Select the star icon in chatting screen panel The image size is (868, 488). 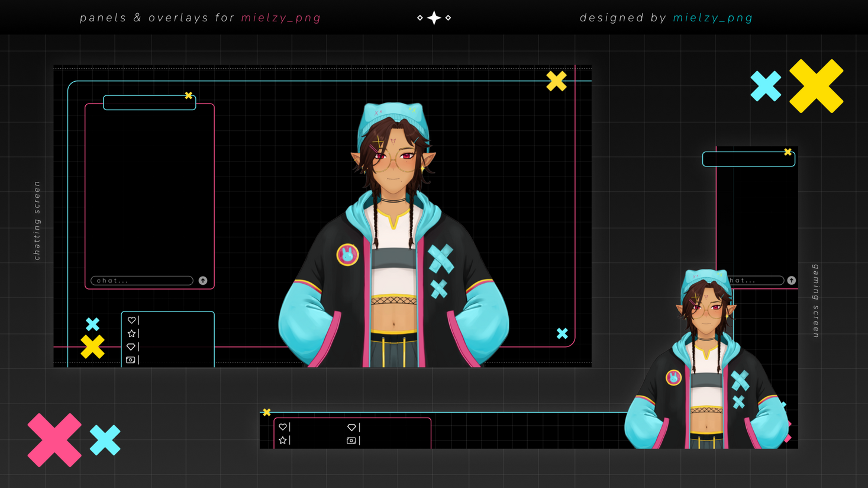pyautogui.click(x=131, y=333)
